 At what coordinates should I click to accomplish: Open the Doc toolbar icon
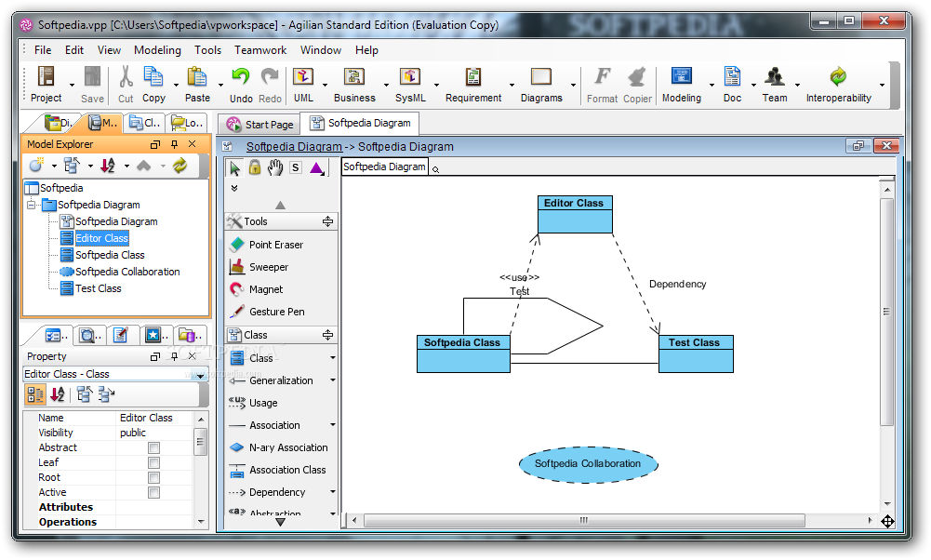point(732,76)
